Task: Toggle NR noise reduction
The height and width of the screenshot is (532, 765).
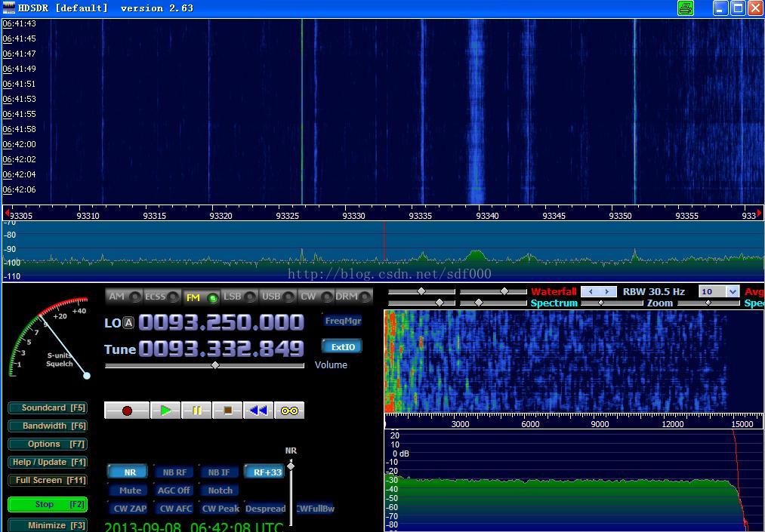Action: click(x=128, y=472)
